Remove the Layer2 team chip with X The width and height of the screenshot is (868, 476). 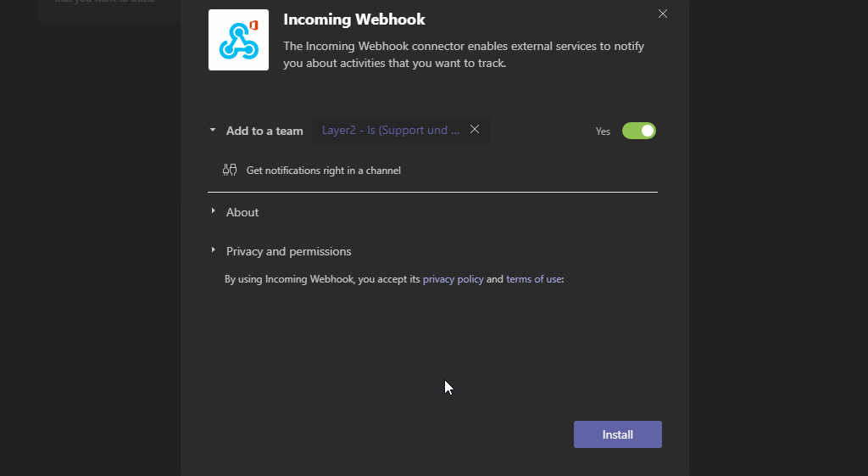475,130
